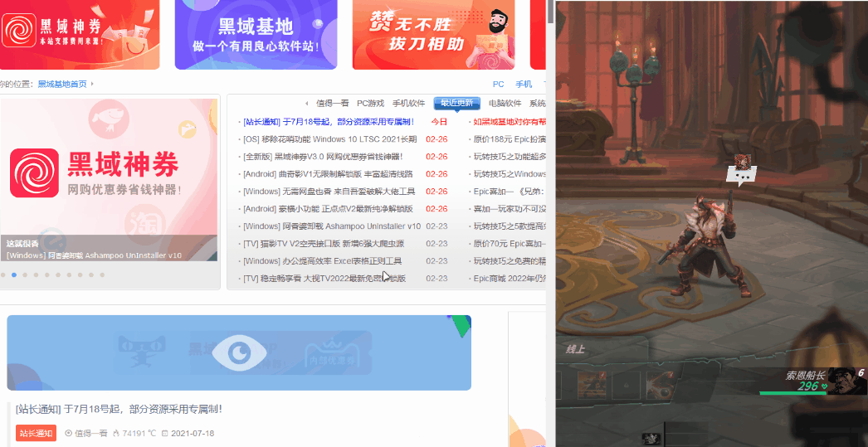Open 如黑域基地对你有帮 red link
This screenshot has width=868, height=447.
coord(510,122)
